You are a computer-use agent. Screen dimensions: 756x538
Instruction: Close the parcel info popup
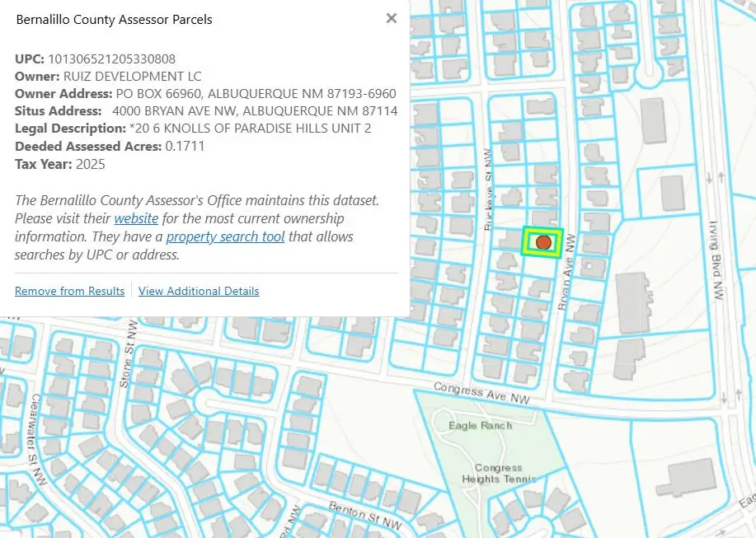point(392,18)
